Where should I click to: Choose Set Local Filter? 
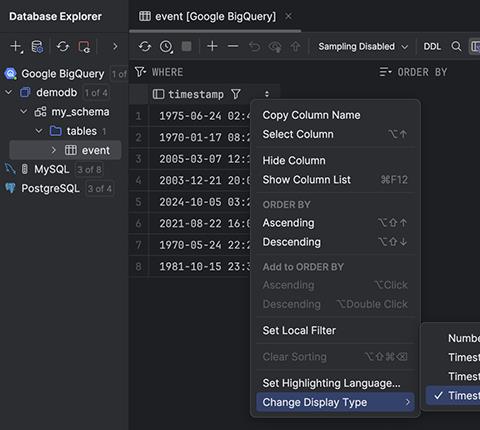(x=335, y=330)
